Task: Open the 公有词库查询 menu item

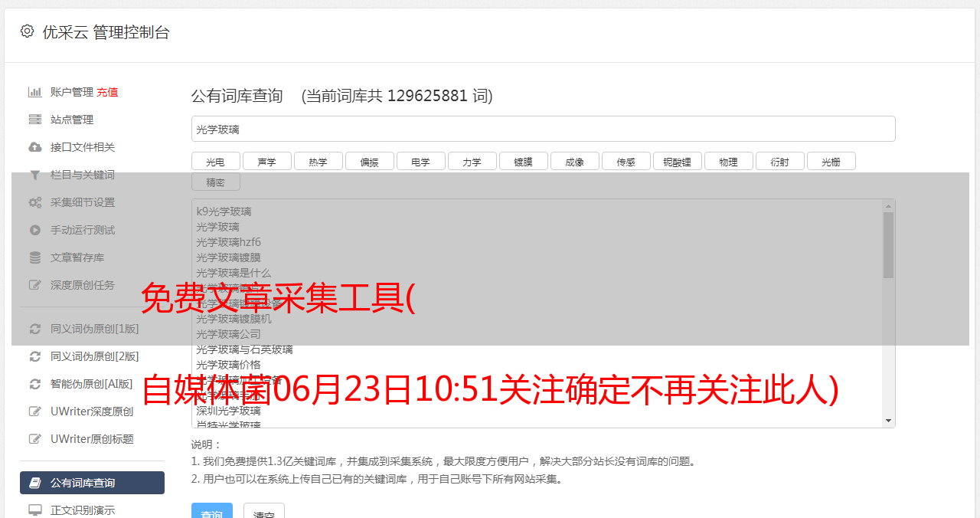Action: 92,483
